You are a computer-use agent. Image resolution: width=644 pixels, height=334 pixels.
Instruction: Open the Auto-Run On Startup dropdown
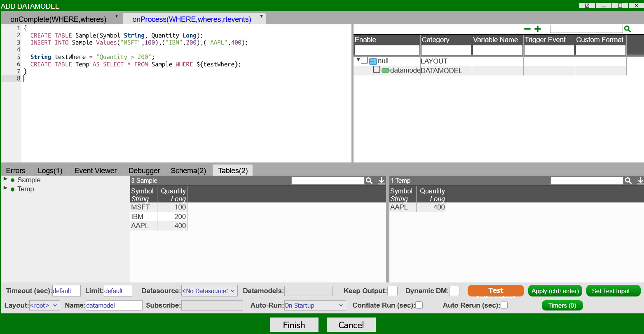click(x=315, y=306)
